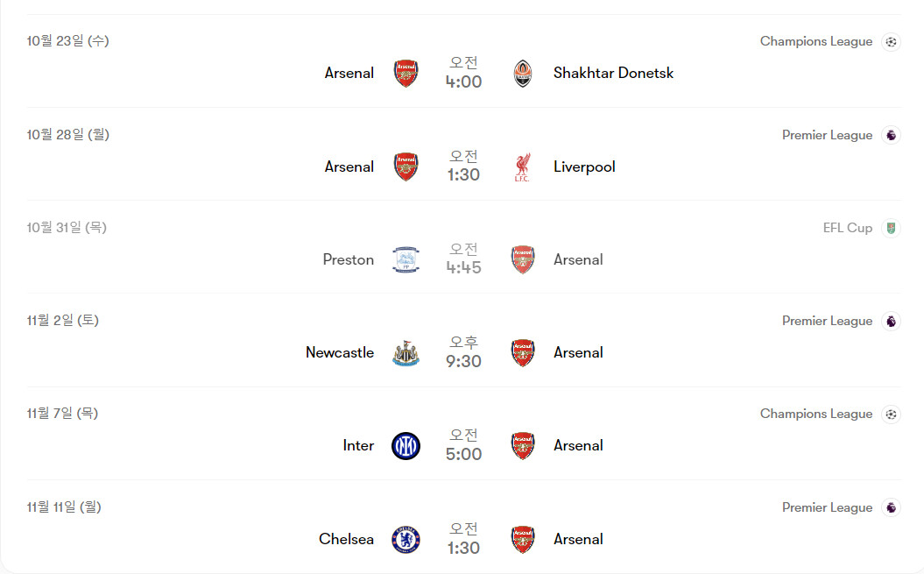
Task: Click the 10월 28일 (월) match date
Action: coord(68,135)
